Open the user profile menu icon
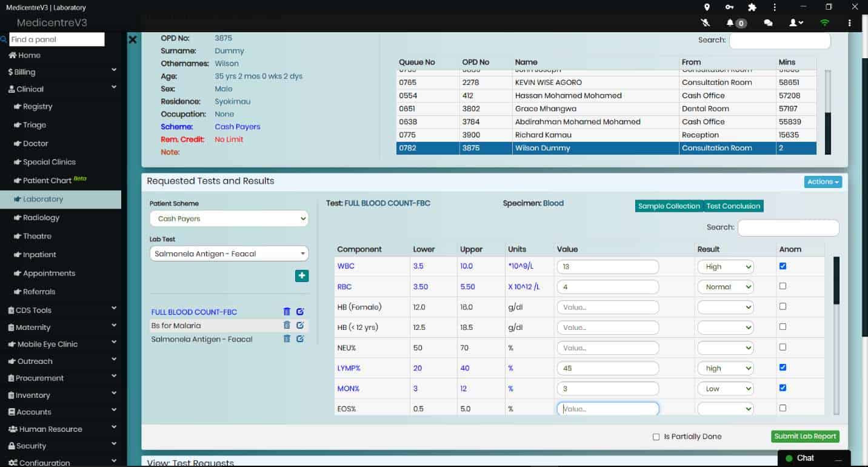 click(795, 22)
